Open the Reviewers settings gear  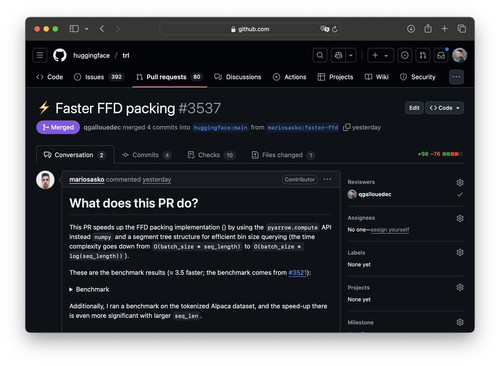460,182
